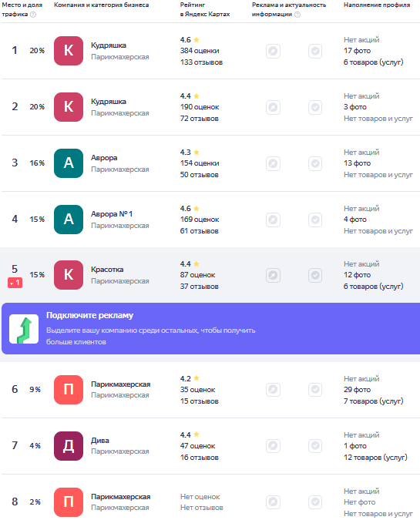Screen dimensions: 420x520
Task: Click verified checkmark icon in Дива row
Action: click(x=315, y=446)
